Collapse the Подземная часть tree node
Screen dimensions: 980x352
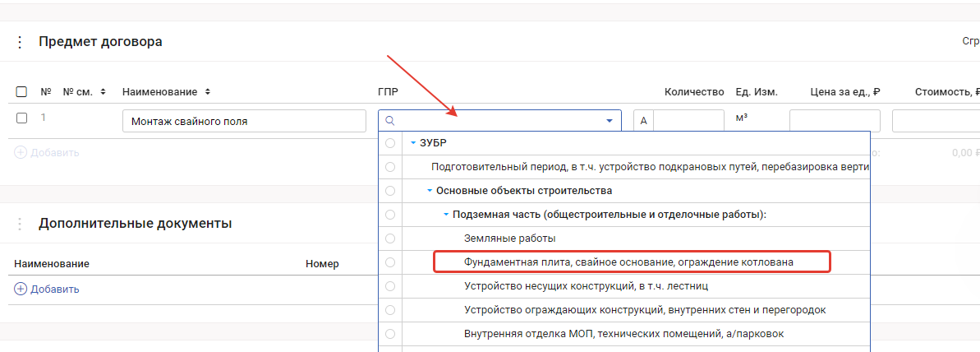446,215
